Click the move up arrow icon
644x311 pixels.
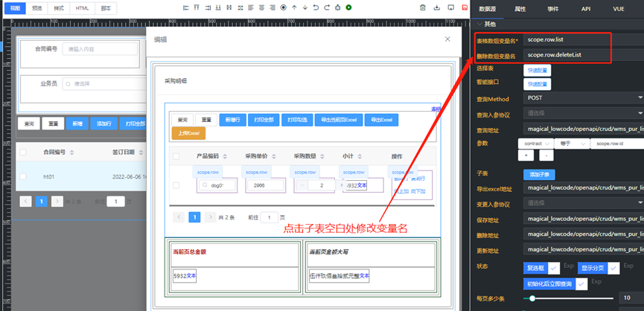tap(294, 7)
